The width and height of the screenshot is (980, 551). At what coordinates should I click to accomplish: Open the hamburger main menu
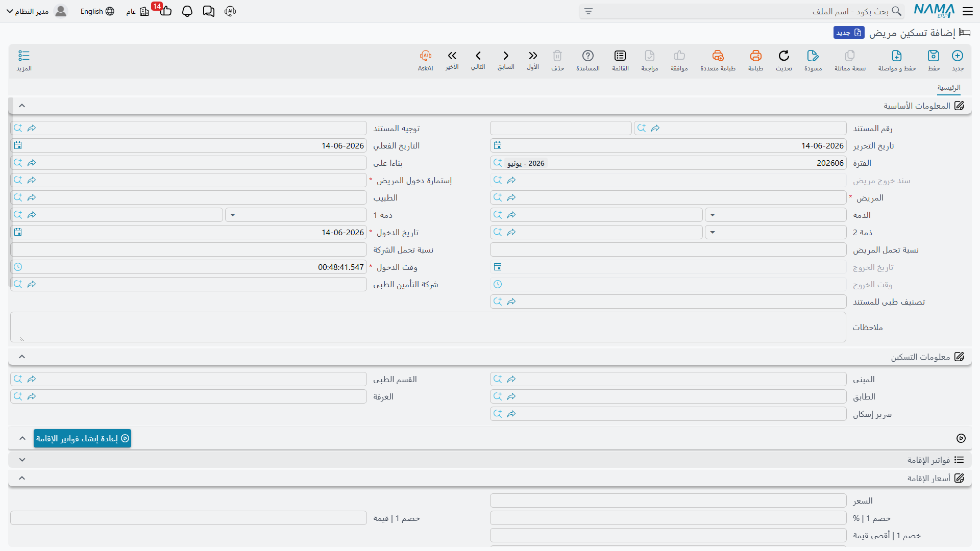click(968, 11)
